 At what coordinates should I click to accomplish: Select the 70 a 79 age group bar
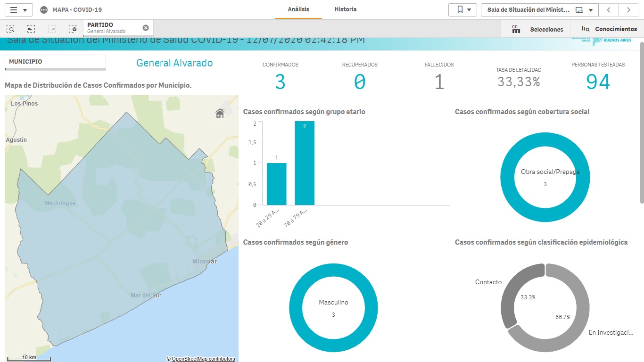305,163
